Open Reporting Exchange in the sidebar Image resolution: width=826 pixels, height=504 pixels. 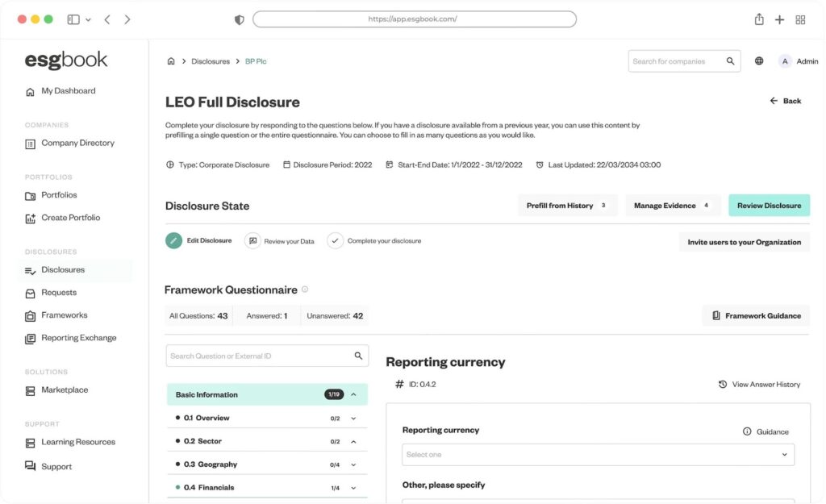coord(71,338)
